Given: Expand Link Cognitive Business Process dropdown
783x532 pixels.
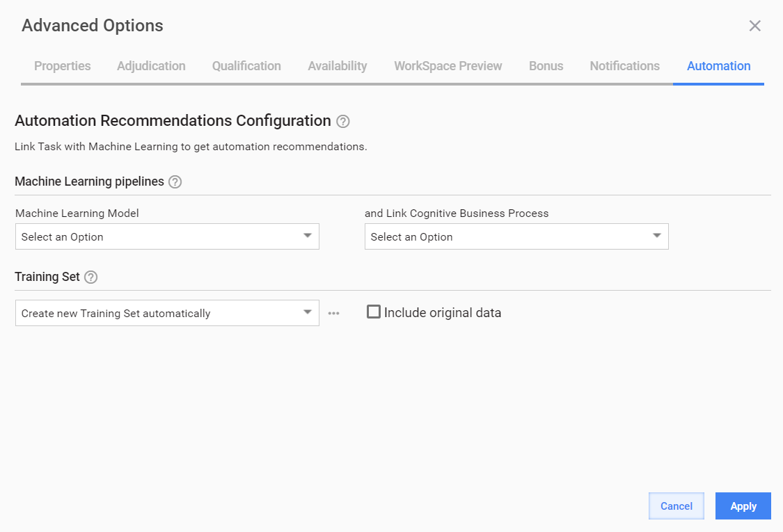Looking at the screenshot, I should (516, 236).
